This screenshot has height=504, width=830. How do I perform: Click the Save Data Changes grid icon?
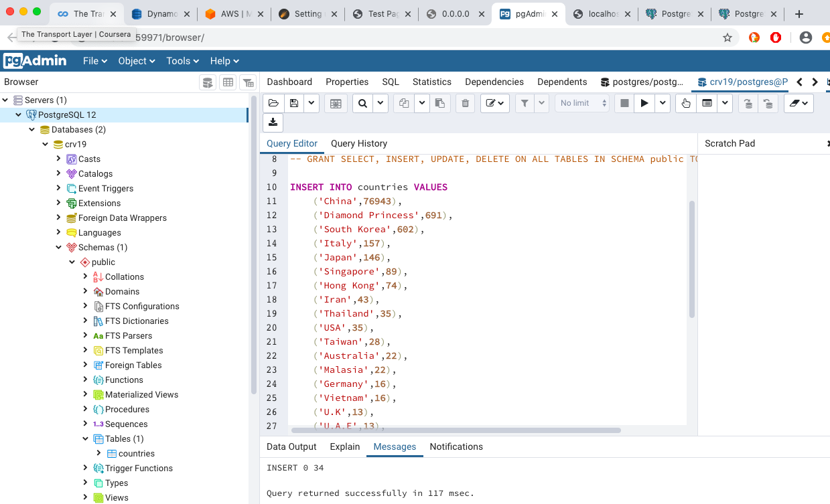(336, 103)
